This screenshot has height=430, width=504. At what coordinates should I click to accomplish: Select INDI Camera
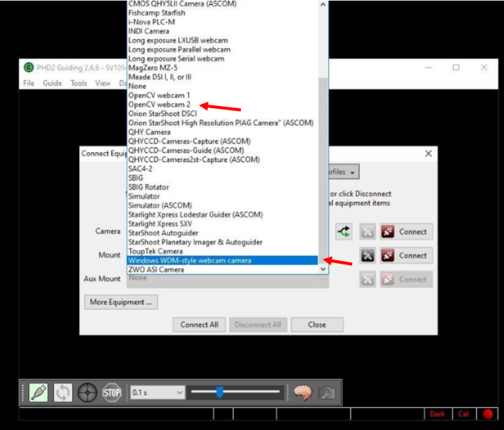pyautogui.click(x=223, y=31)
